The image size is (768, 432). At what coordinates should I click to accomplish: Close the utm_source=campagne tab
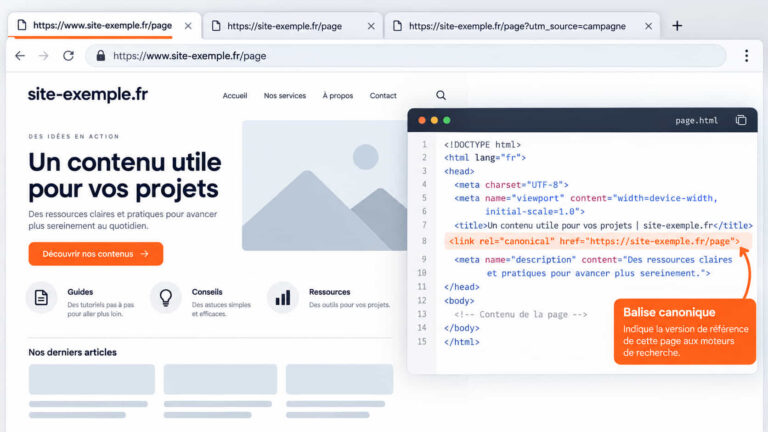(648, 26)
